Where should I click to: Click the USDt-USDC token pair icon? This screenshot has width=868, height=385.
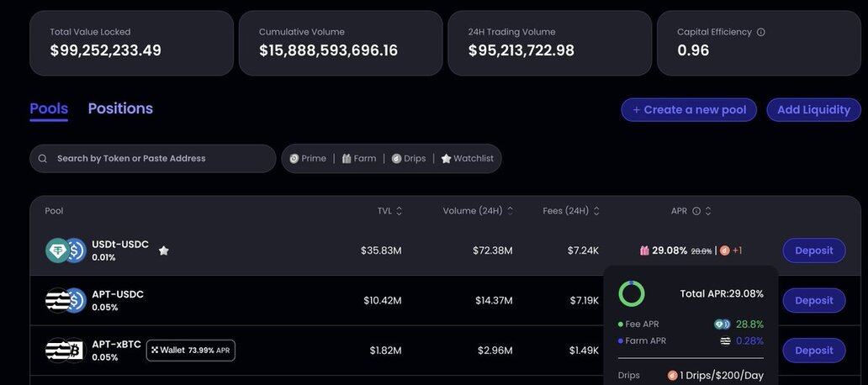pyautogui.click(x=66, y=251)
